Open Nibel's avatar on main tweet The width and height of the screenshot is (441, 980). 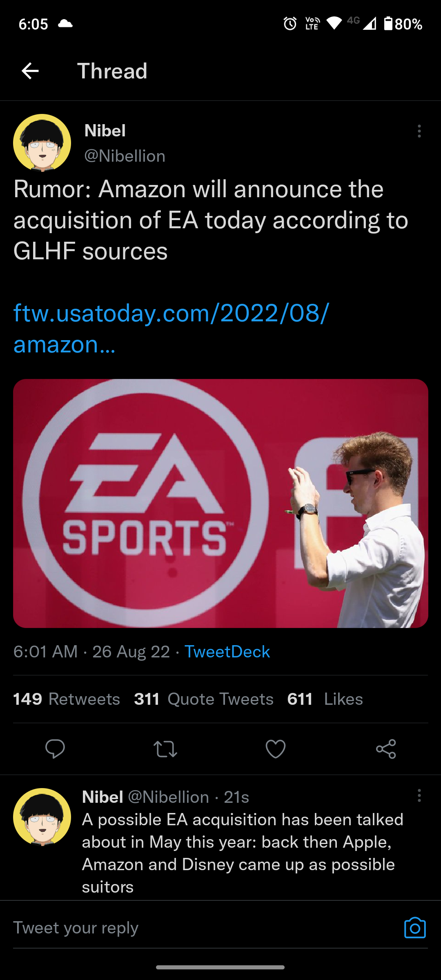pyautogui.click(x=42, y=143)
